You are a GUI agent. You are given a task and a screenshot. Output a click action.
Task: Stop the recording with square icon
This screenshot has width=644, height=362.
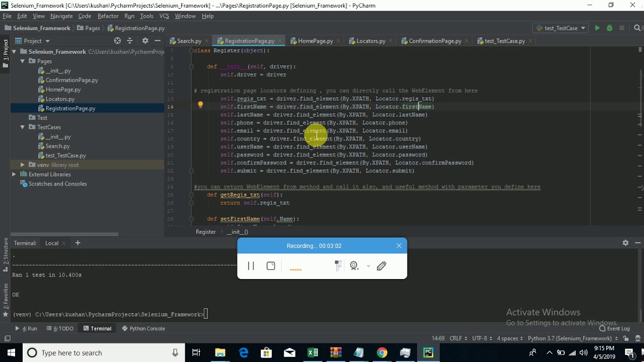pos(271,266)
